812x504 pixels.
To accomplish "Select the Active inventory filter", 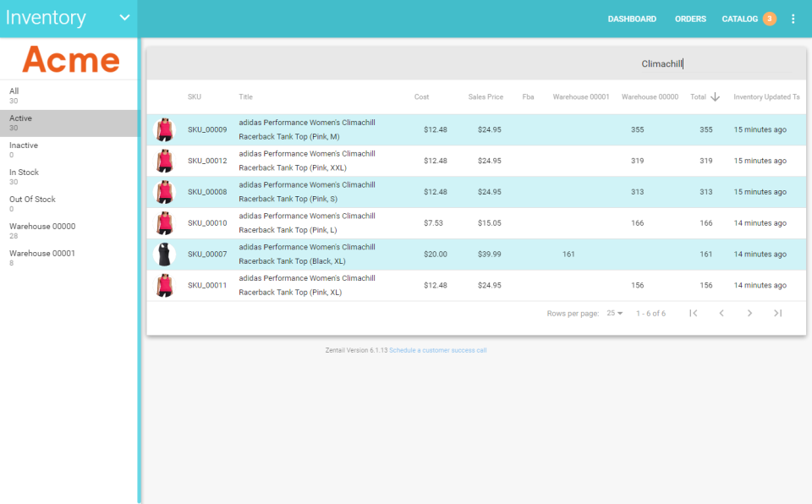I will (68, 123).
